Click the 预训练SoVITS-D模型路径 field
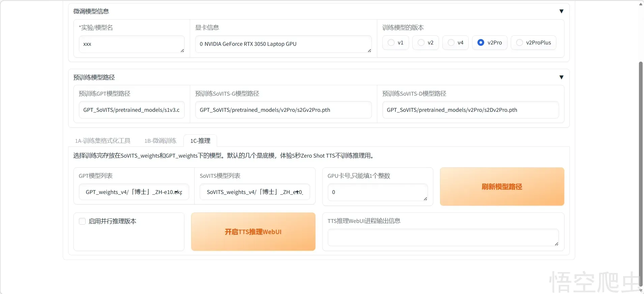 coord(470,110)
